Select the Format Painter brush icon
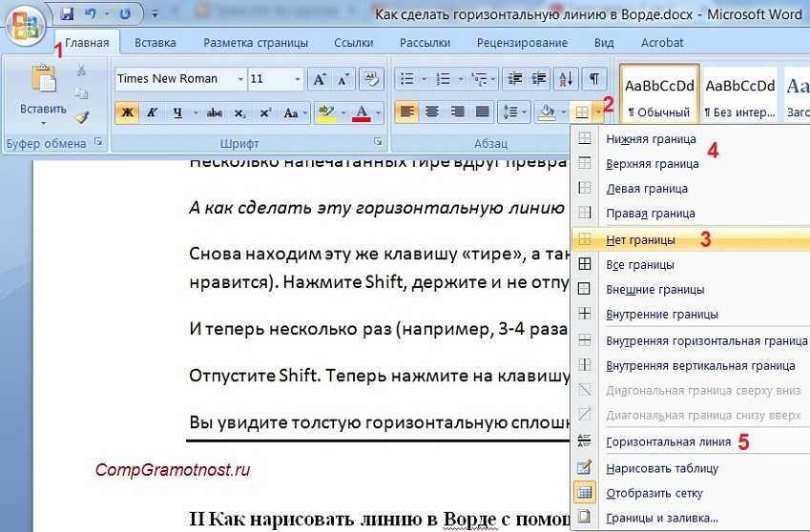810x532 pixels. pyautogui.click(x=81, y=117)
